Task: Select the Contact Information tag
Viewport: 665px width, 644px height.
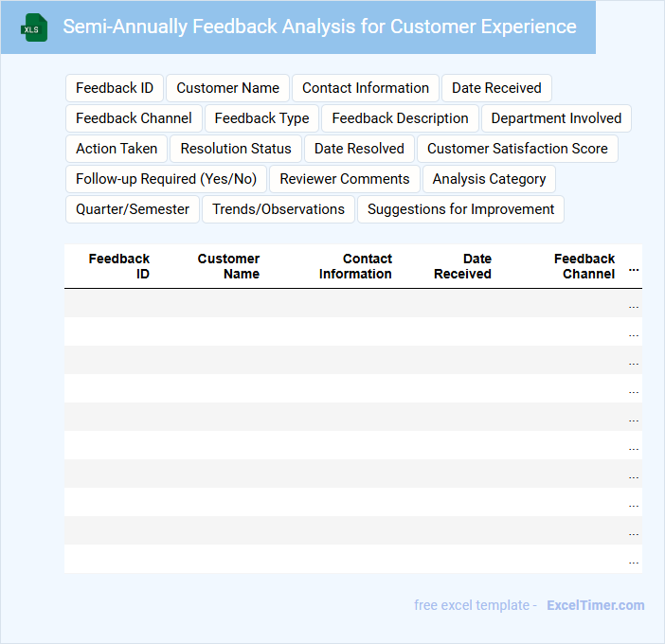Action: [366, 88]
